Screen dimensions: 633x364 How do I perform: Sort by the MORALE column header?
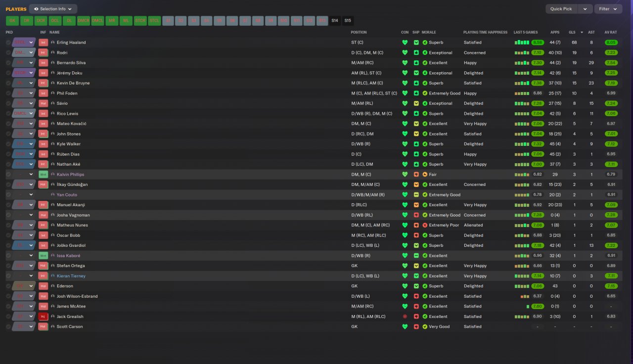tap(429, 32)
